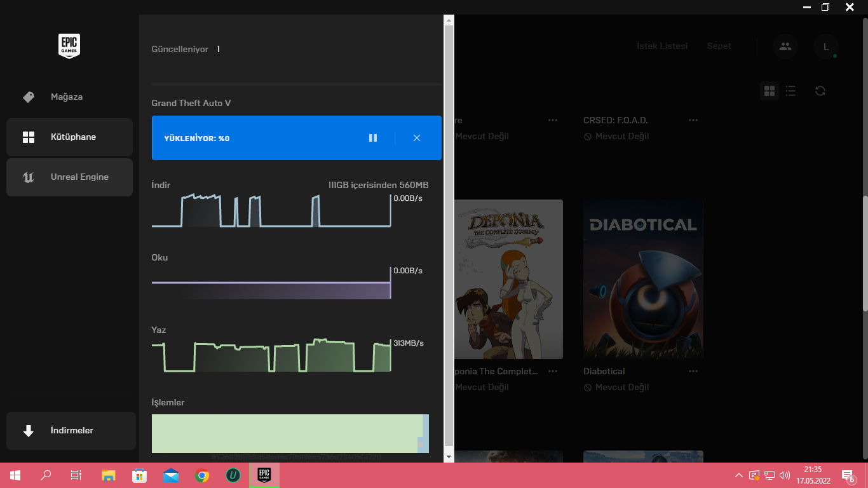Cancel the Grand Theft Auto V download
The image size is (868, 488).
coord(417,138)
